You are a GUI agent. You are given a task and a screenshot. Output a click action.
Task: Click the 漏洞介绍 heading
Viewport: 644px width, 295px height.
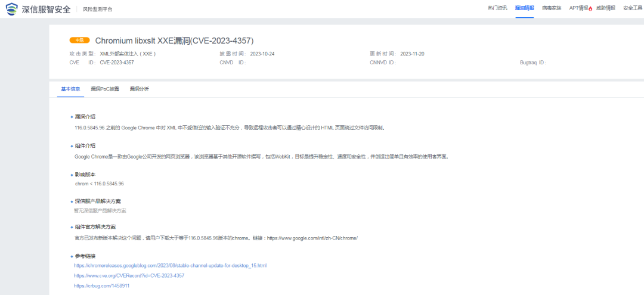click(x=85, y=117)
